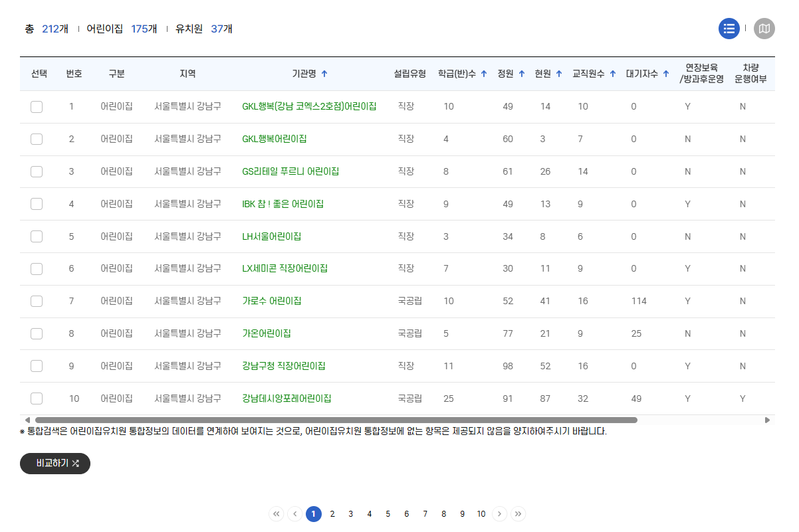Switch to list view icon
The image size is (799, 532).
coord(729,29)
